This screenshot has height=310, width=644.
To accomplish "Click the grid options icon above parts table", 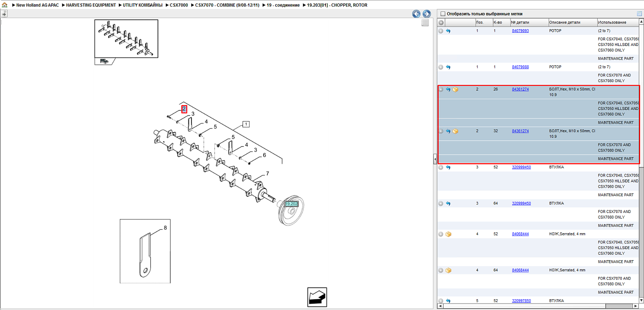I will coord(639,14).
